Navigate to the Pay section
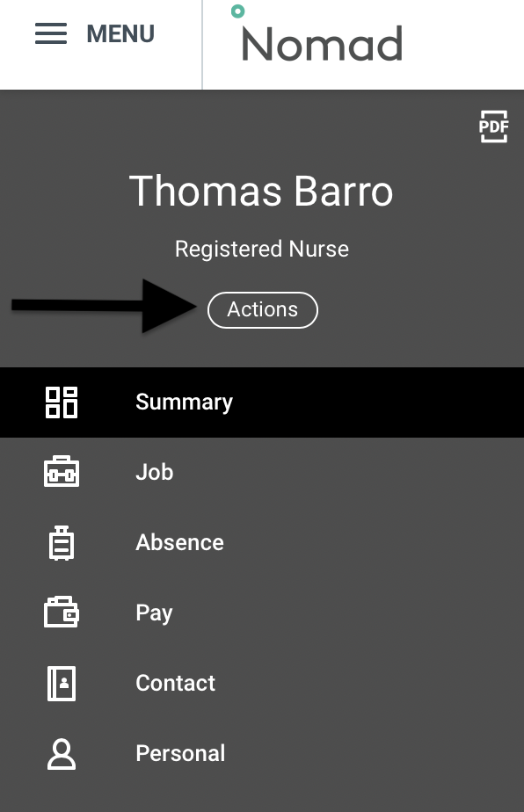 154,613
